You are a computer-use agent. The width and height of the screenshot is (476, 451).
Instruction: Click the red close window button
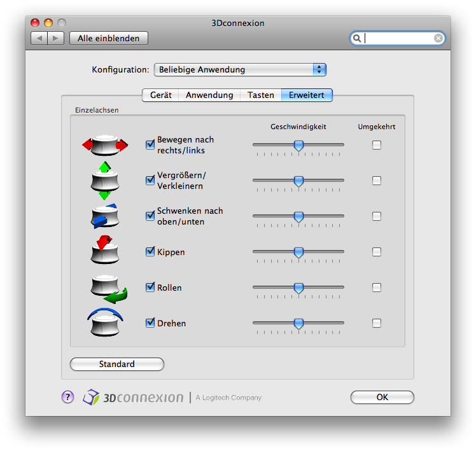[x=35, y=23]
